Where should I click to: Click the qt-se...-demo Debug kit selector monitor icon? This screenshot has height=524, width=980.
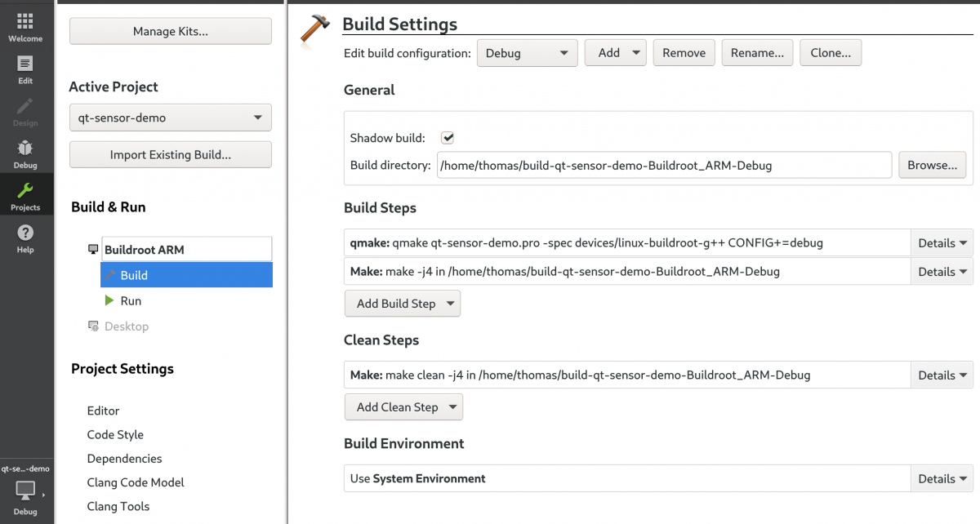[25, 491]
